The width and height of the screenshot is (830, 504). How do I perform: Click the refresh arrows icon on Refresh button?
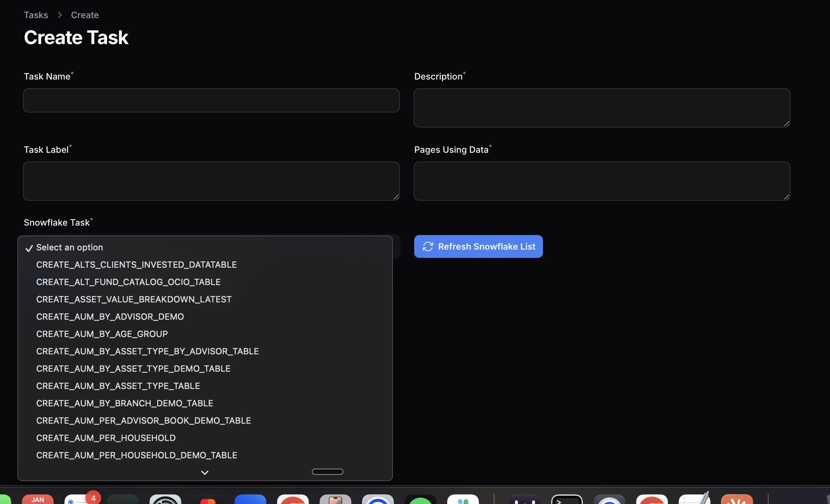pos(428,246)
